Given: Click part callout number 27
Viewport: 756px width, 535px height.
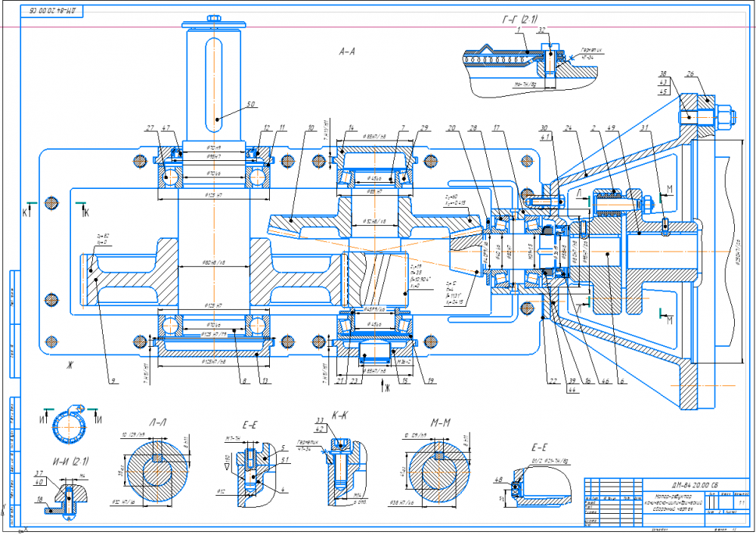Looking at the screenshot, I should tap(150, 128).
